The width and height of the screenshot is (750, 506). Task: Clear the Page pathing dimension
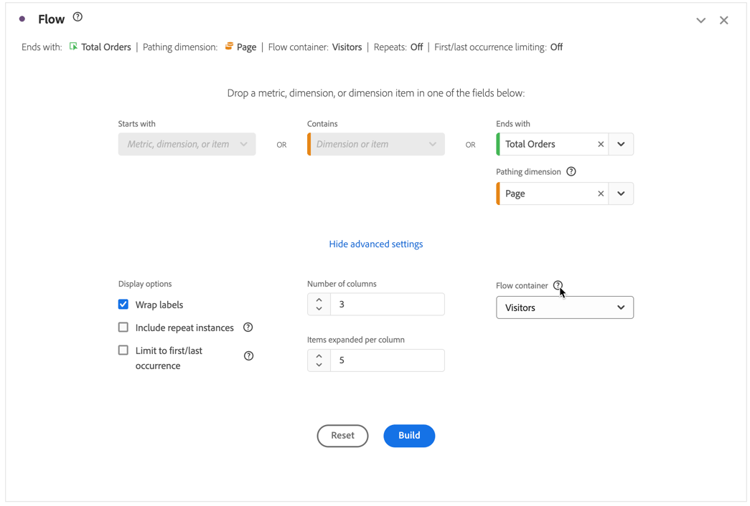(600, 194)
